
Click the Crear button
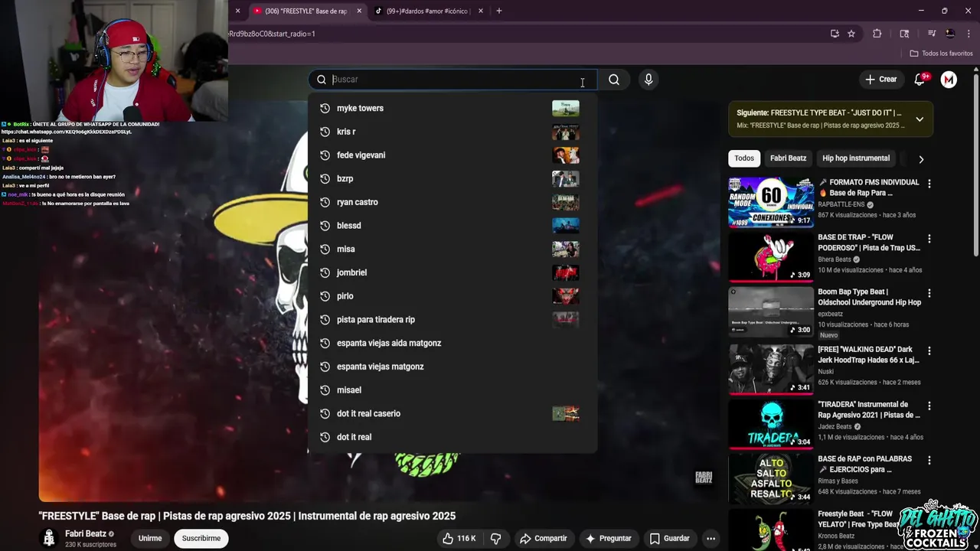[880, 80]
